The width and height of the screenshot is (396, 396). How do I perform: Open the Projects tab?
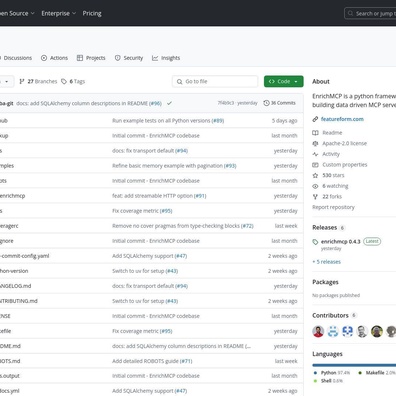pos(91,58)
